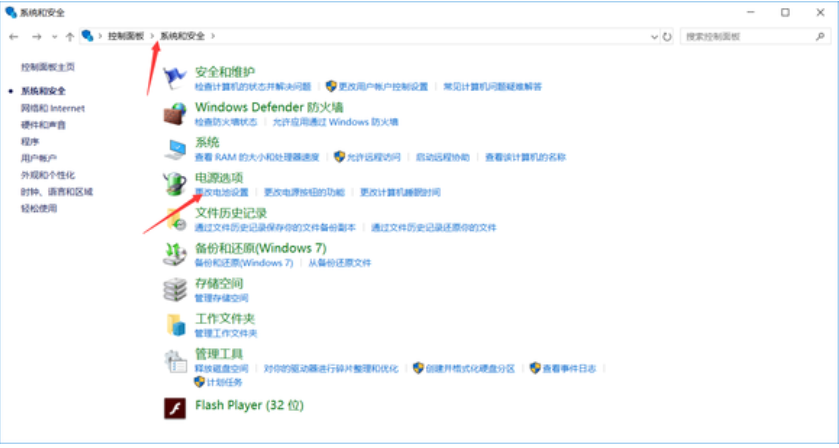Go up one level with up arrow
839x448 pixels.
pyautogui.click(x=69, y=36)
